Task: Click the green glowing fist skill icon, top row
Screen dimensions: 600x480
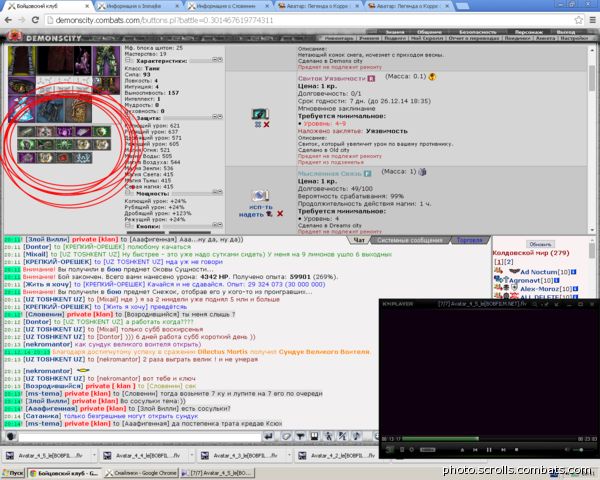Action: click(x=102, y=132)
